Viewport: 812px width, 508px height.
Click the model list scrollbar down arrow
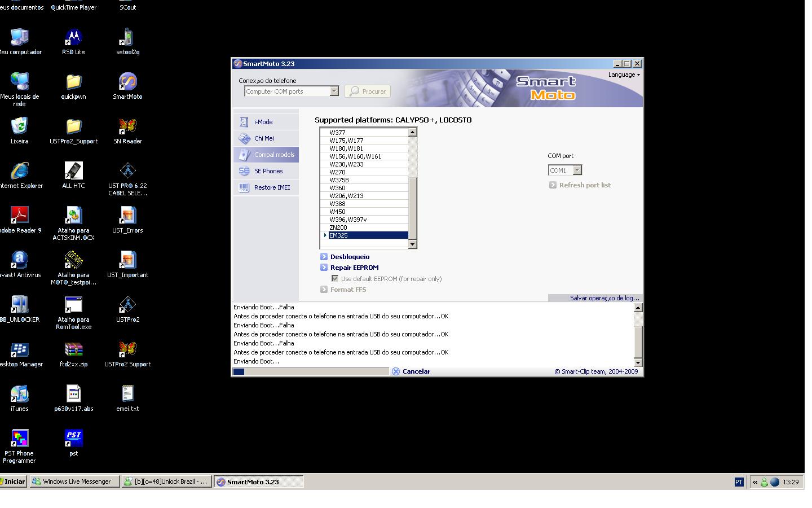(x=413, y=244)
